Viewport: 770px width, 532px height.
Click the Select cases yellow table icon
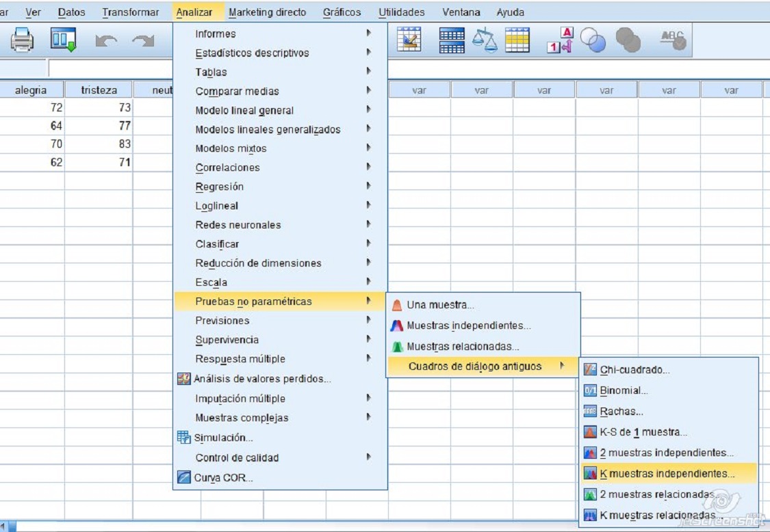click(x=517, y=40)
